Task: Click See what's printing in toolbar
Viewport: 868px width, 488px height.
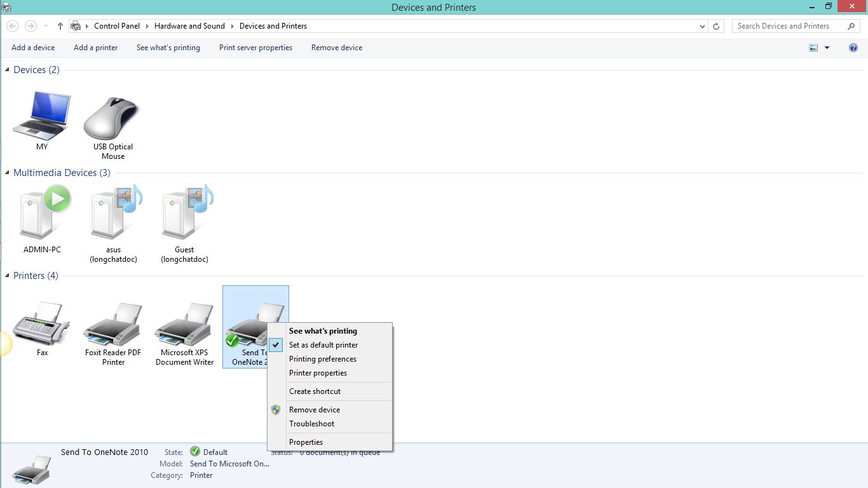Action: (x=168, y=48)
